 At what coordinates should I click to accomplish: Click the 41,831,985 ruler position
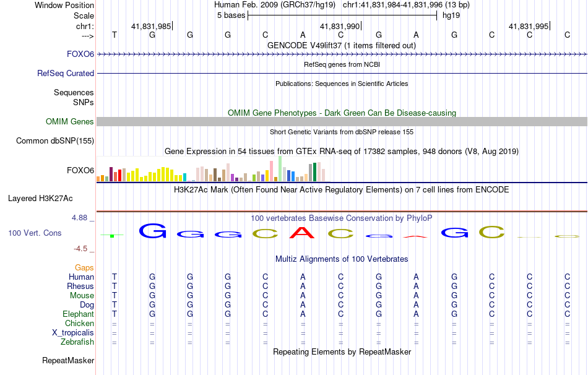coord(151,26)
